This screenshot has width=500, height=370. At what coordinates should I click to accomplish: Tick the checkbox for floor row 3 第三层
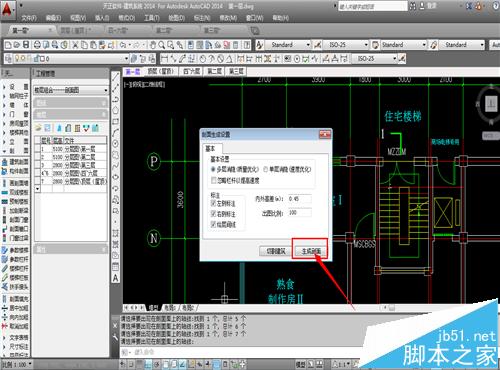click(x=37, y=165)
